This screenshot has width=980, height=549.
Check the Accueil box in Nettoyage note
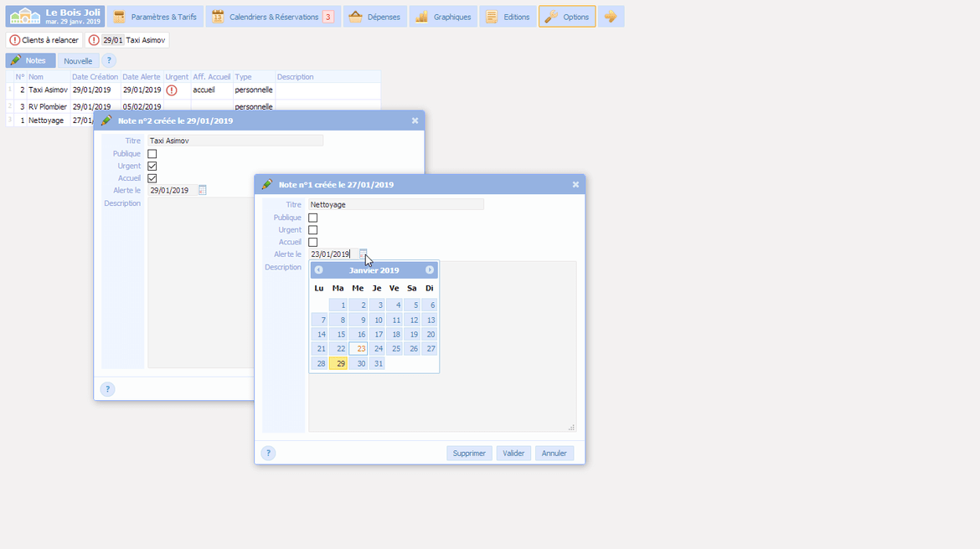click(312, 242)
